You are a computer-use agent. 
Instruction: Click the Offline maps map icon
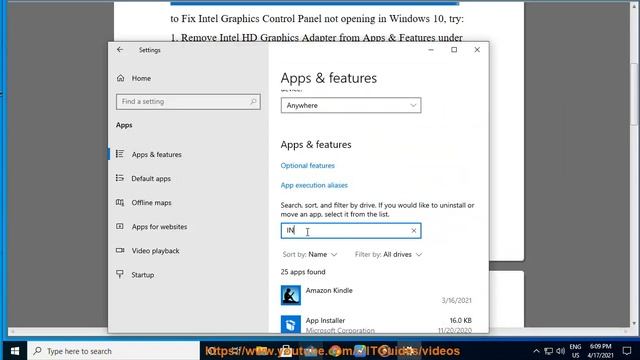point(120,202)
